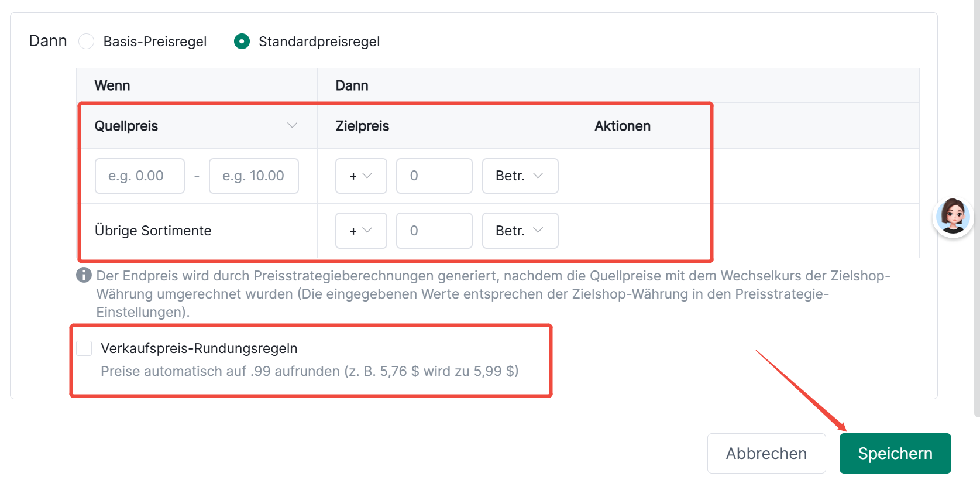
Task: Select the Basis-Preisregel radio button
Action: [x=86, y=42]
